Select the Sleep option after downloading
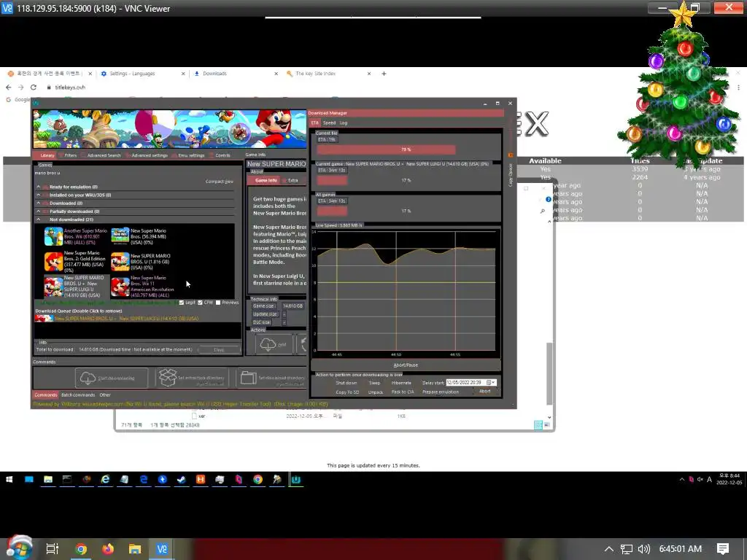Viewport: 747px width, 560px height. (x=374, y=383)
